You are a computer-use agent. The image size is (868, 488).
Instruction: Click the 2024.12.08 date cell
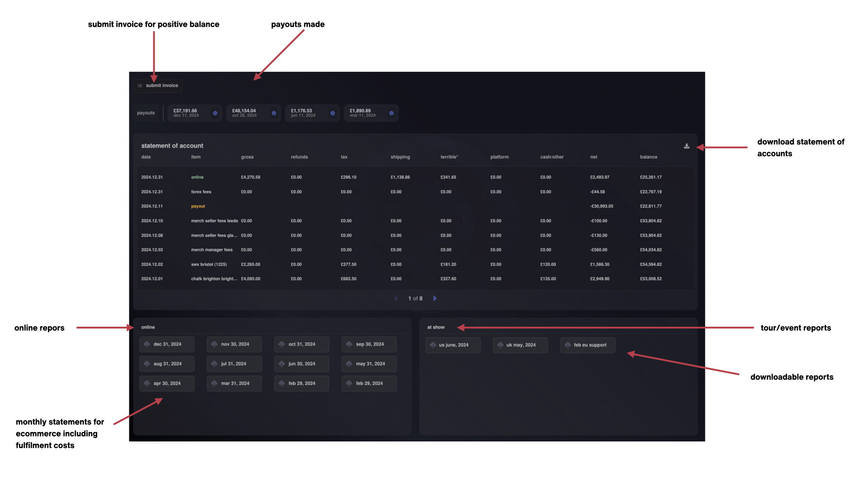[x=152, y=235]
